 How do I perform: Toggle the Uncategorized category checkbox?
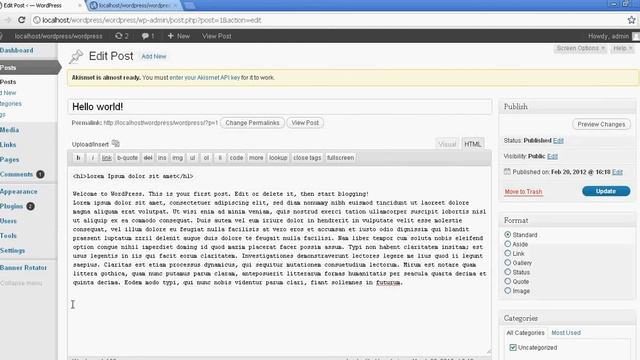click(513, 347)
